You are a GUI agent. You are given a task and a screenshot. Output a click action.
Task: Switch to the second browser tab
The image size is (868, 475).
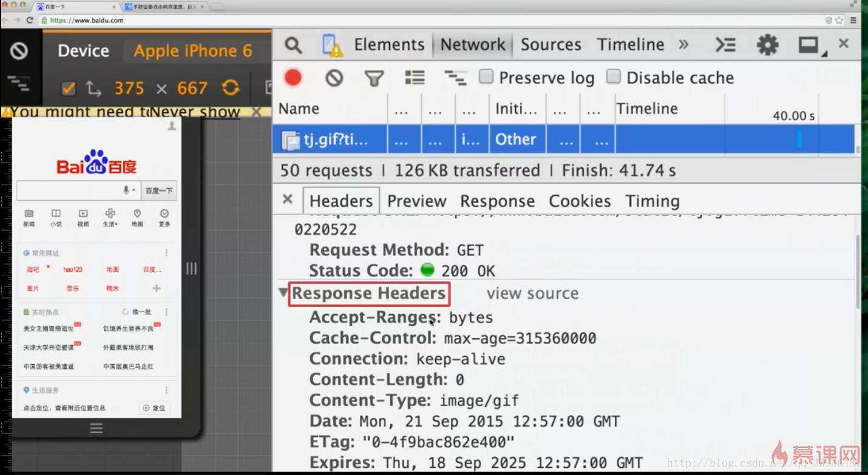click(165, 7)
